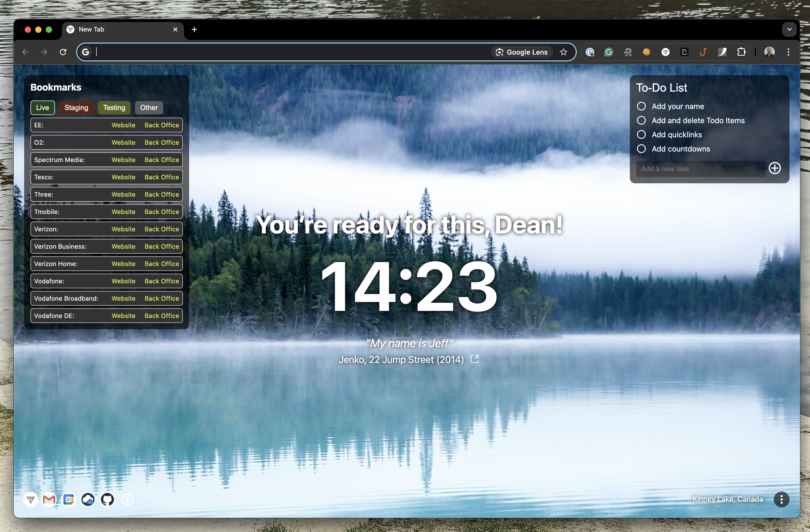Open the Gmail quicklink

tap(49, 499)
